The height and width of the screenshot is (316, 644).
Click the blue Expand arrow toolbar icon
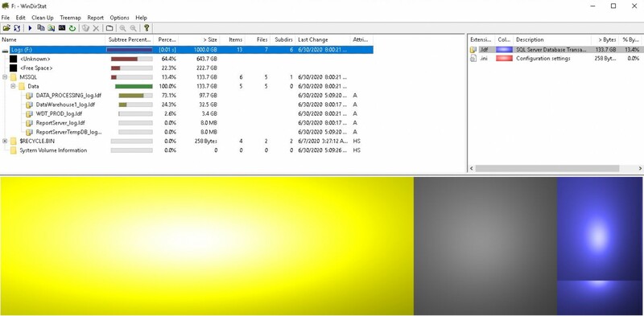click(30, 28)
